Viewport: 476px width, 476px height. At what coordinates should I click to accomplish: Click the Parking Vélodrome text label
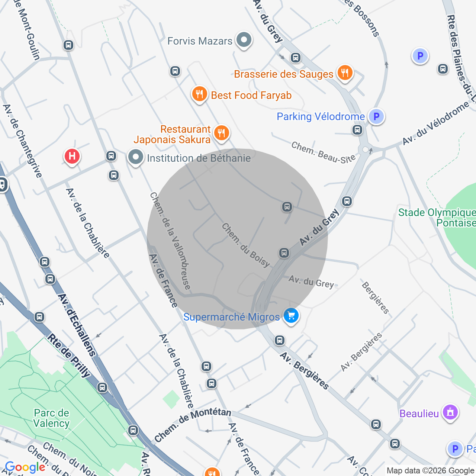321,116
